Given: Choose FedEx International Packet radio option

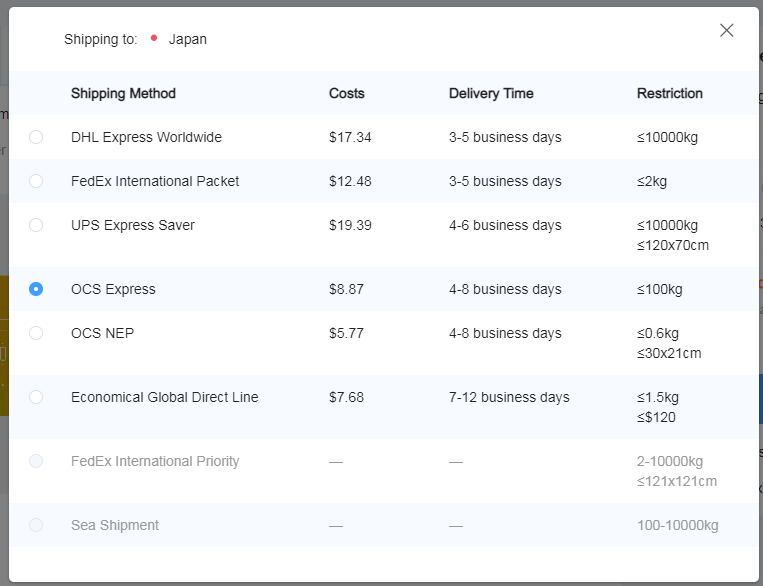Looking at the screenshot, I should pos(36,181).
